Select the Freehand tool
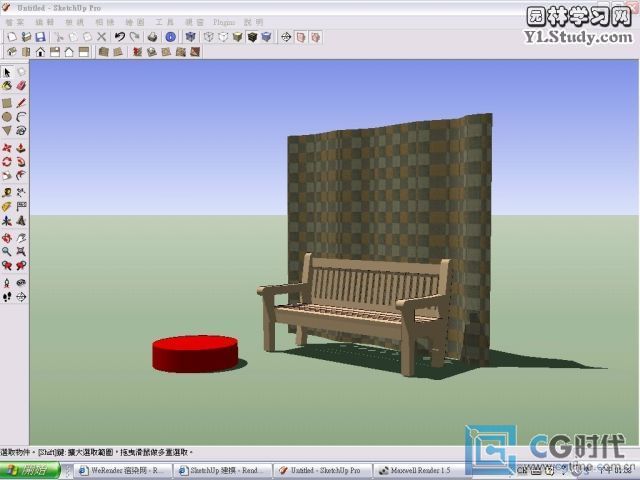The image size is (640, 480). tap(21, 131)
